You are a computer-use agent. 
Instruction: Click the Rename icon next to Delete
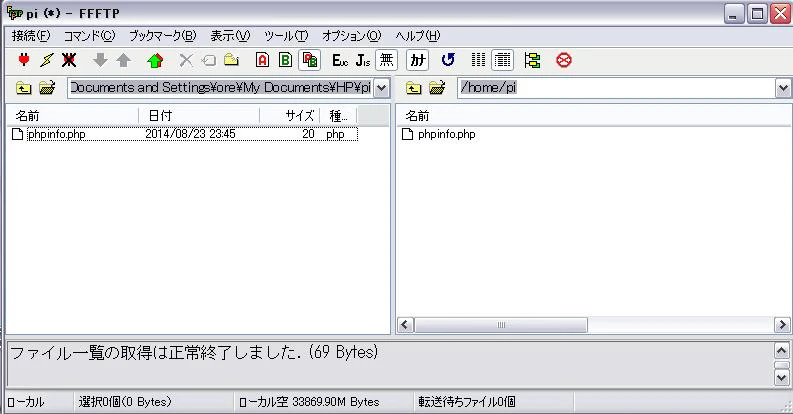(208, 61)
